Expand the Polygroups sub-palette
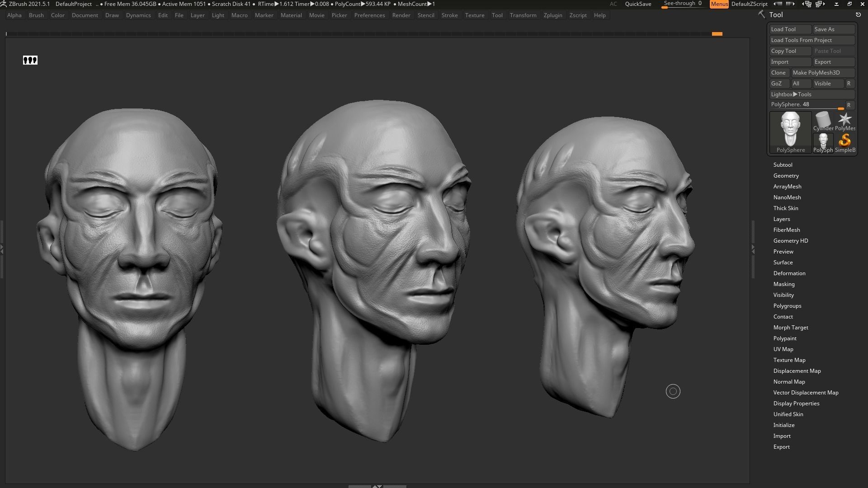The height and width of the screenshot is (488, 868). (x=787, y=306)
